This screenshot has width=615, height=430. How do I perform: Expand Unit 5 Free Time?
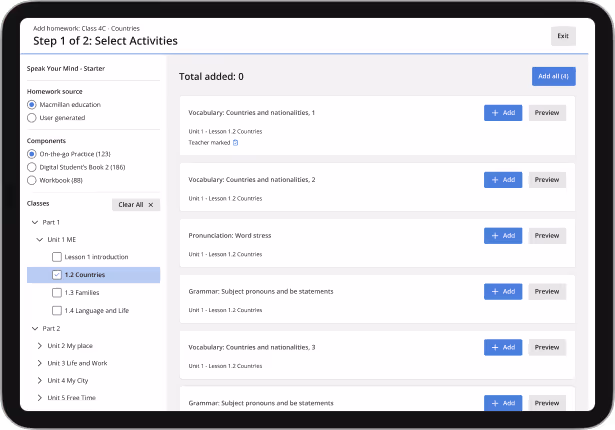click(x=40, y=398)
